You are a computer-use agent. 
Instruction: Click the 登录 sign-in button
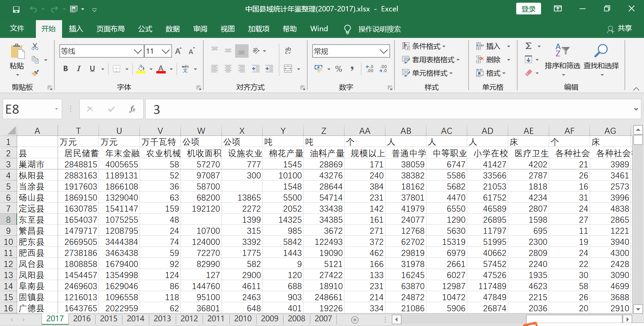[528, 9]
